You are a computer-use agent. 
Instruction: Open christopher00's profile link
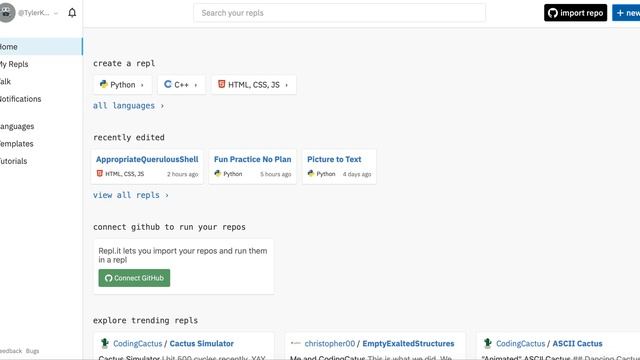(x=330, y=344)
